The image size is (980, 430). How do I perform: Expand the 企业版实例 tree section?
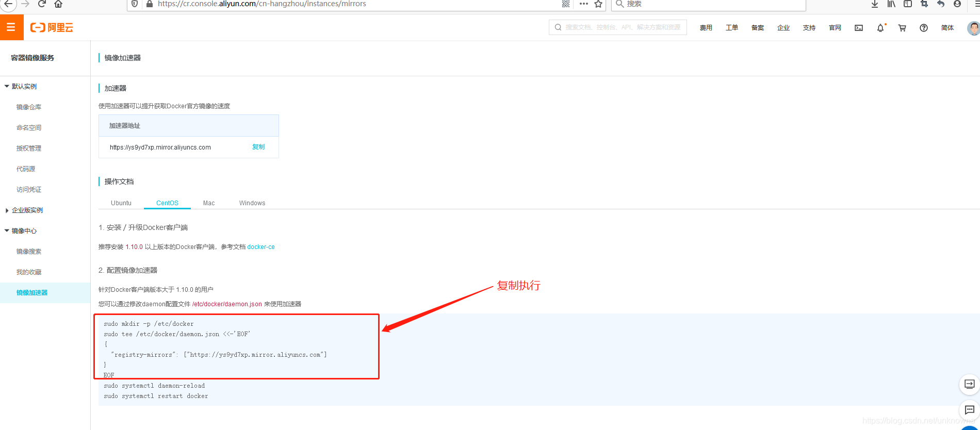point(7,210)
